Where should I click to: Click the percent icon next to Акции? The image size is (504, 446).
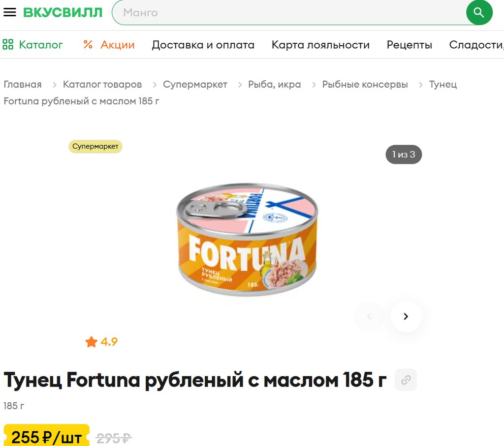pos(88,44)
